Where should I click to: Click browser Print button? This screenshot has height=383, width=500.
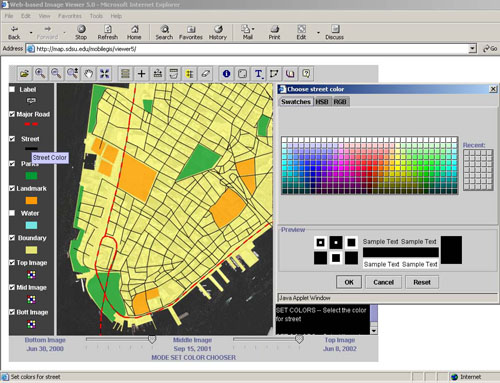pyautogui.click(x=274, y=33)
